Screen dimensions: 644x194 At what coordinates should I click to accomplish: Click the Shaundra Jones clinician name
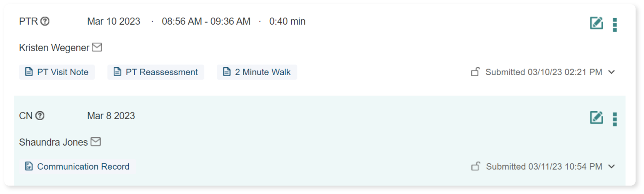pos(53,142)
